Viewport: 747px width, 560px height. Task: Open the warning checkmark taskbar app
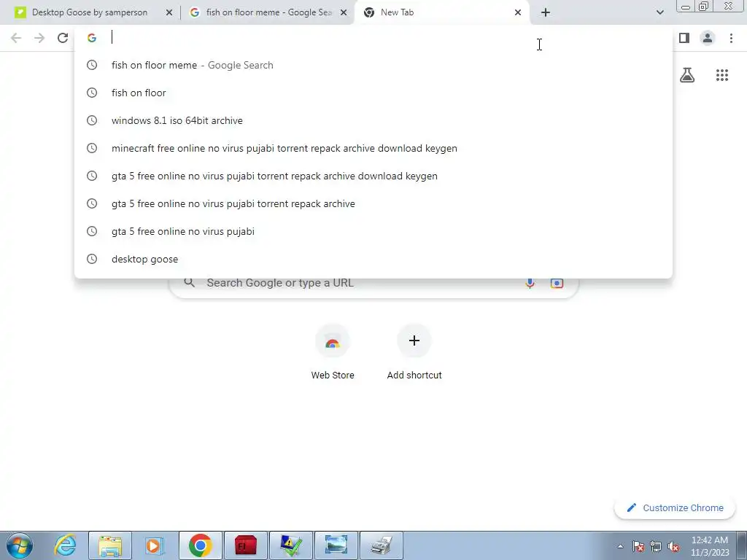click(x=290, y=545)
